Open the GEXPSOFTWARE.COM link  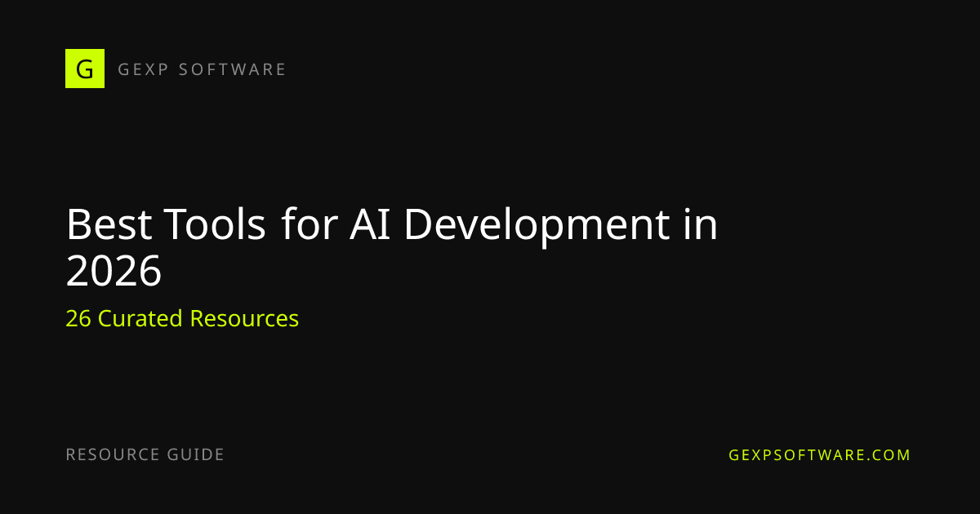click(x=820, y=455)
